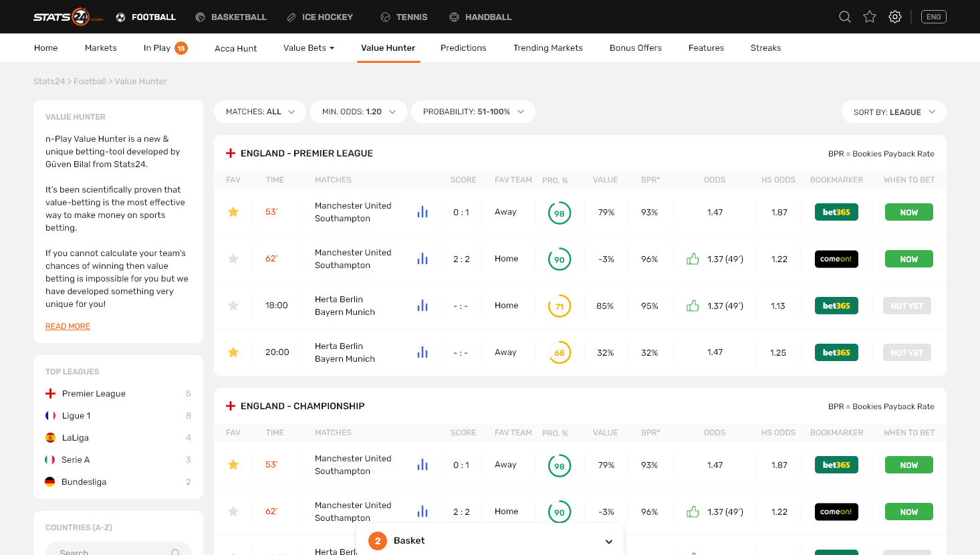Viewport: 980px width, 555px height.
Task: Toggle favorite star on Championship 62' match
Action: pos(233,512)
